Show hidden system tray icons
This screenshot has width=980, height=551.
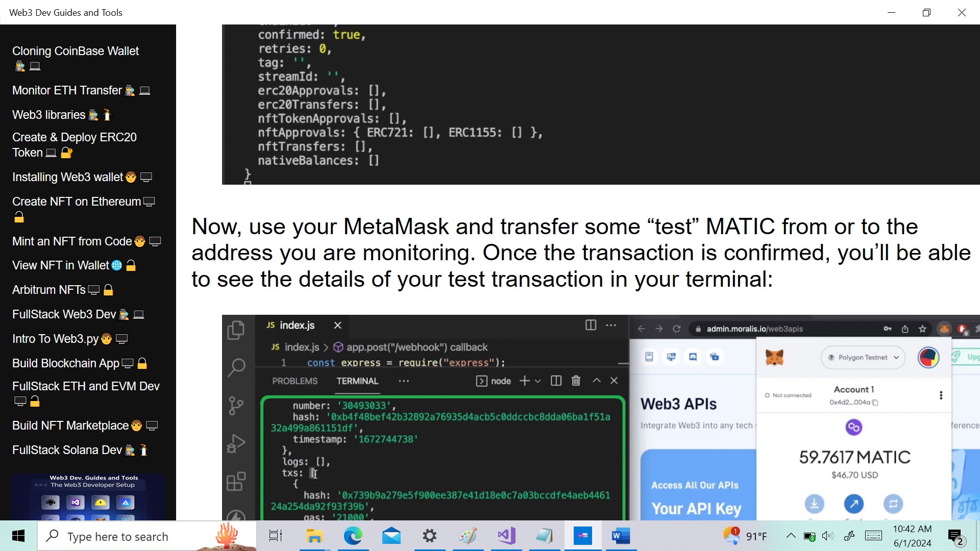pos(791,536)
